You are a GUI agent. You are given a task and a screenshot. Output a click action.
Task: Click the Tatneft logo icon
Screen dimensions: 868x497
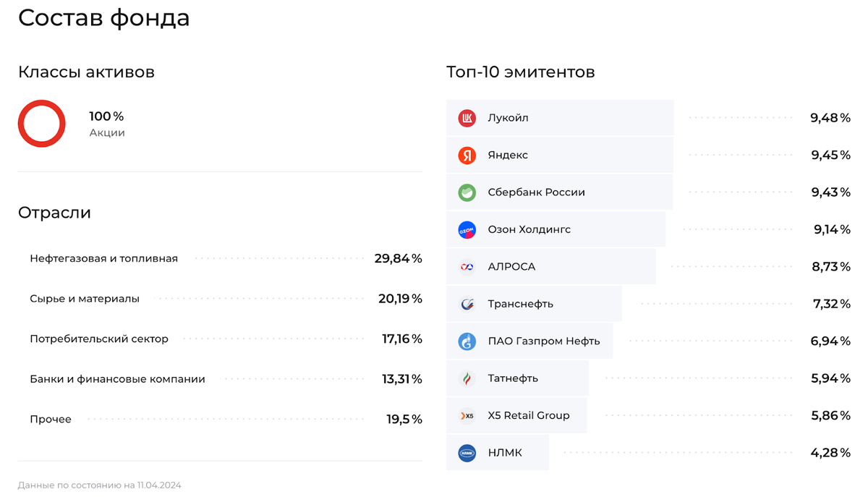(467, 378)
